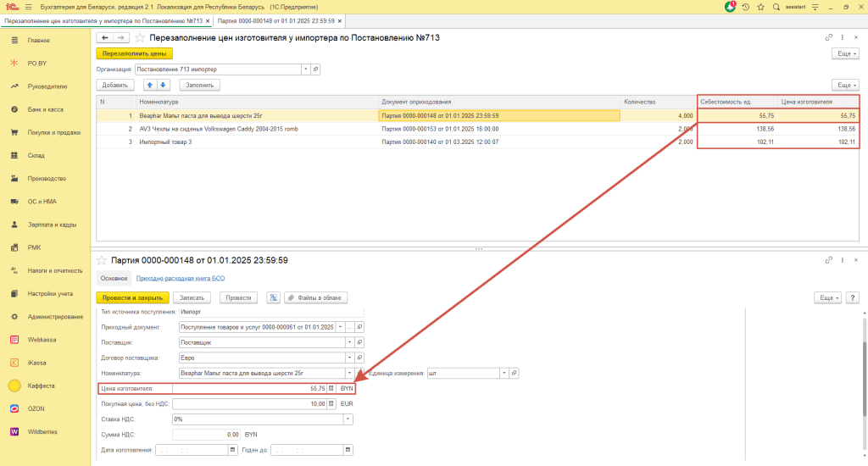The image size is (868, 466).
Task: Open the 1C main menu hamburger
Action: pyautogui.click(x=28, y=7)
